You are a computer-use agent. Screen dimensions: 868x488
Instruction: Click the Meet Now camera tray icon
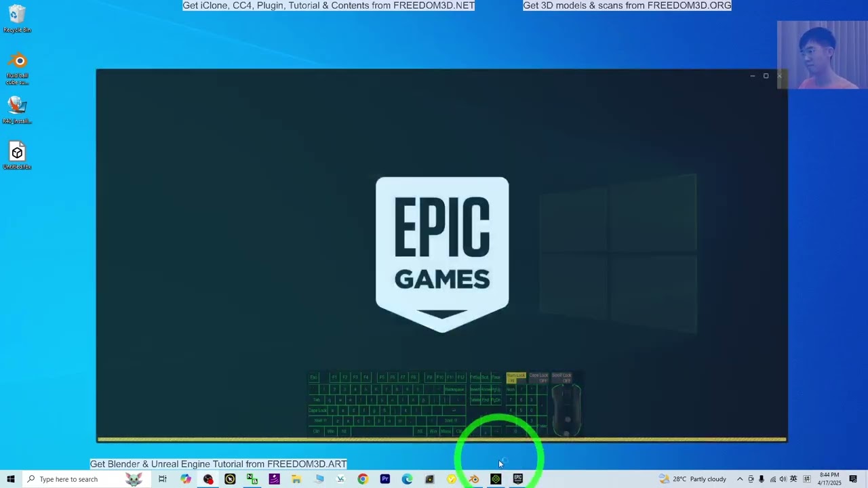coord(751,479)
